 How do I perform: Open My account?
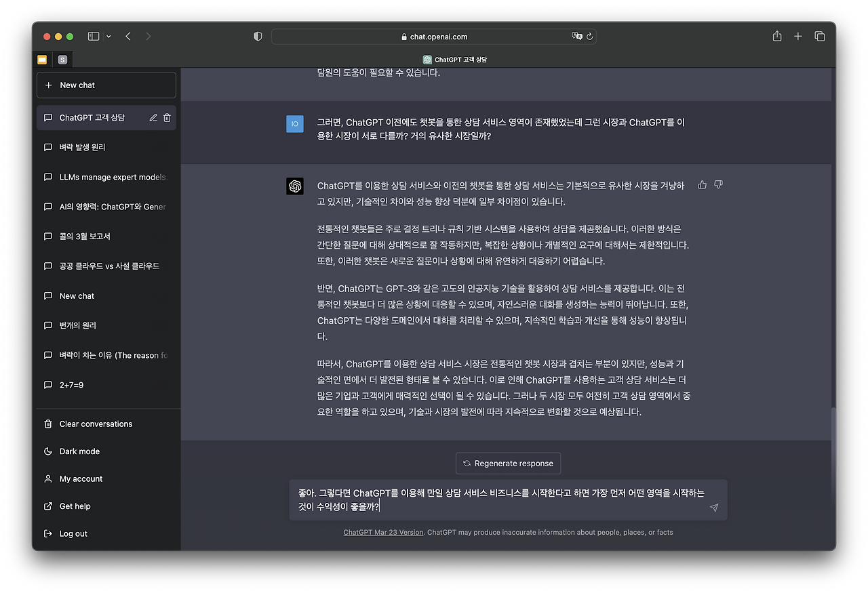coord(80,478)
